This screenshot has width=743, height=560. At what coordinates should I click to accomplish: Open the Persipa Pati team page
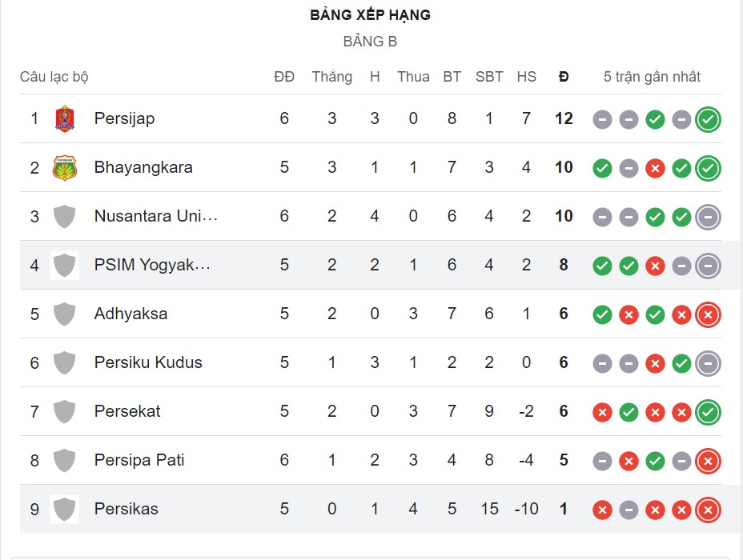[140, 460]
